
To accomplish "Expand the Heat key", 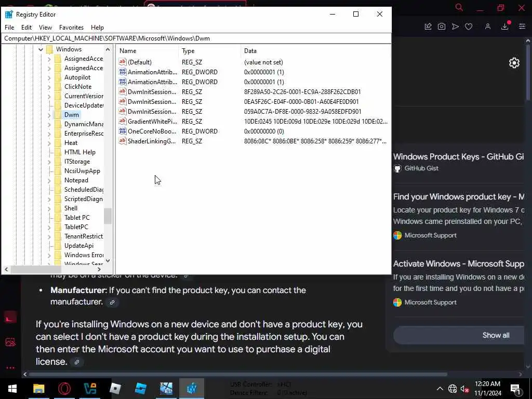I will click(x=49, y=143).
